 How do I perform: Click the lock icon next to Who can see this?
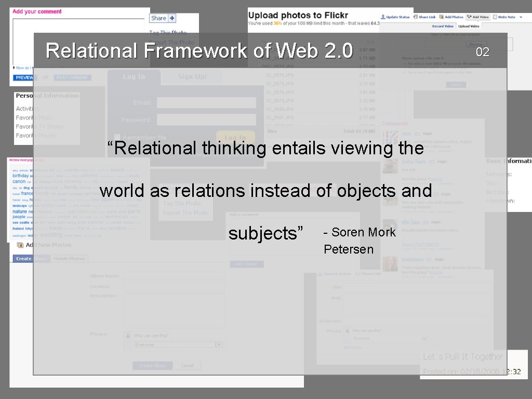tap(128, 335)
